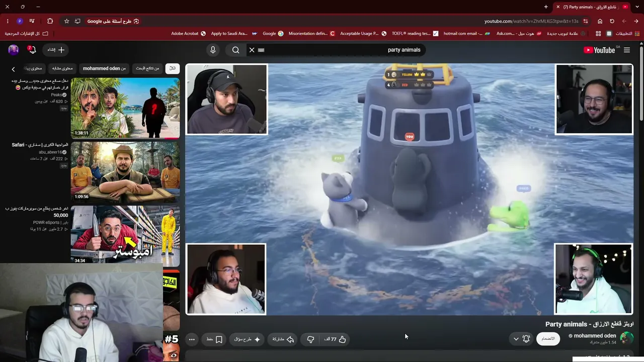The height and width of the screenshot is (362, 644).
Task: Open the Safari video title
Action: click(40, 145)
